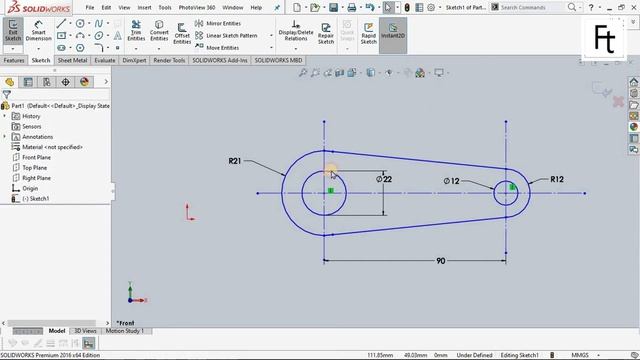Switch to the Render Tools tab
The height and width of the screenshot is (360, 640).
[169, 60]
